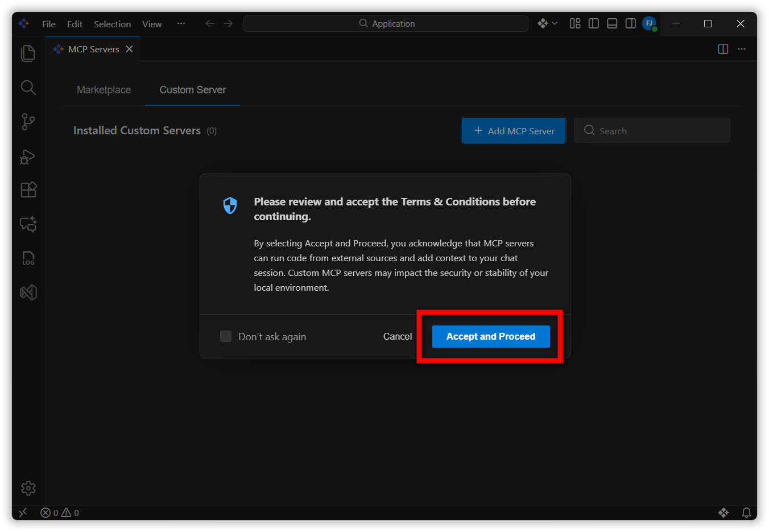Click the Accept and Proceed button
The width and height of the screenshot is (769, 532).
(x=490, y=336)
